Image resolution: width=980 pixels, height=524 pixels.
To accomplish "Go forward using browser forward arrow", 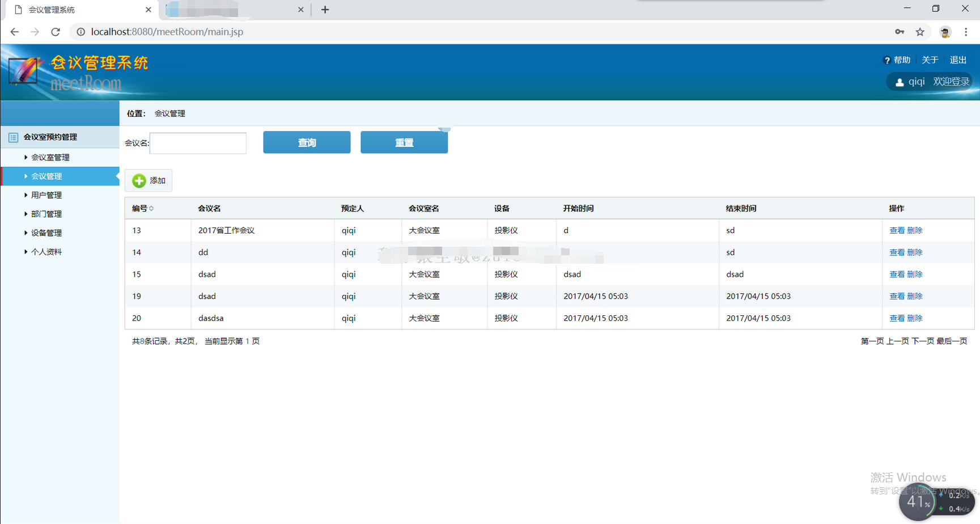I will coord(35,32).
